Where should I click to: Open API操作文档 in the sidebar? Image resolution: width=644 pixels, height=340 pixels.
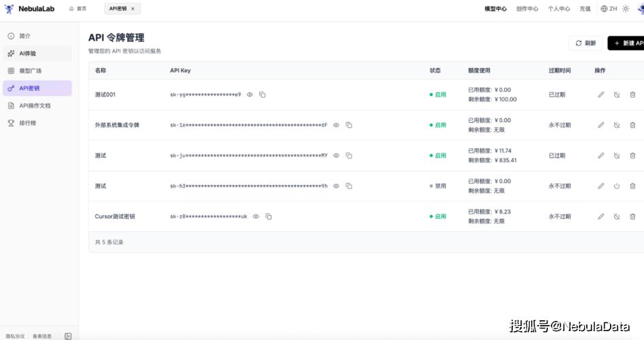(x=37, y=105)
